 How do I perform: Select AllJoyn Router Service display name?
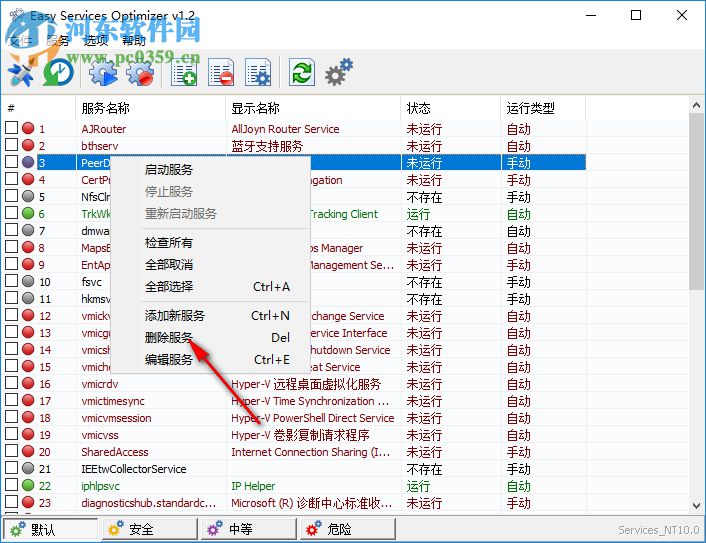tap(285, 129)
